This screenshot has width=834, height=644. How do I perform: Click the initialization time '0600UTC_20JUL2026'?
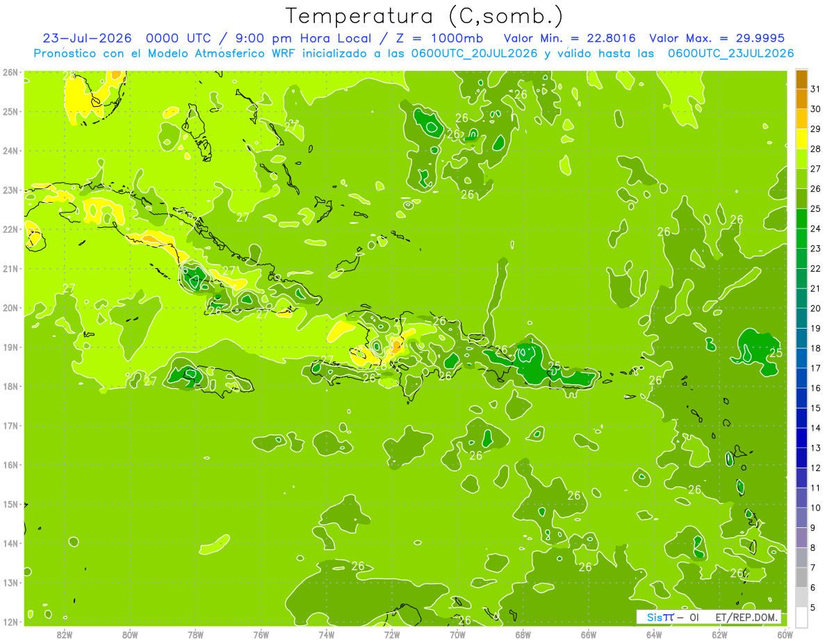coord(473,53)
